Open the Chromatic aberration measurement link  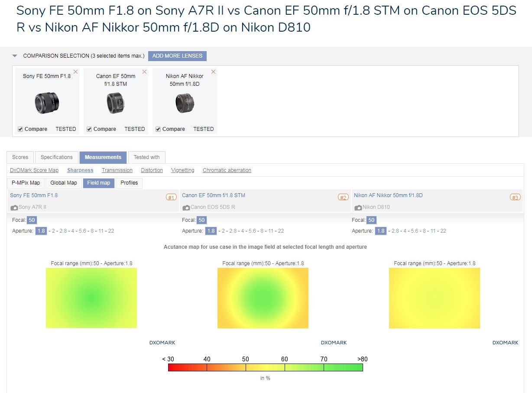[227, 170]
